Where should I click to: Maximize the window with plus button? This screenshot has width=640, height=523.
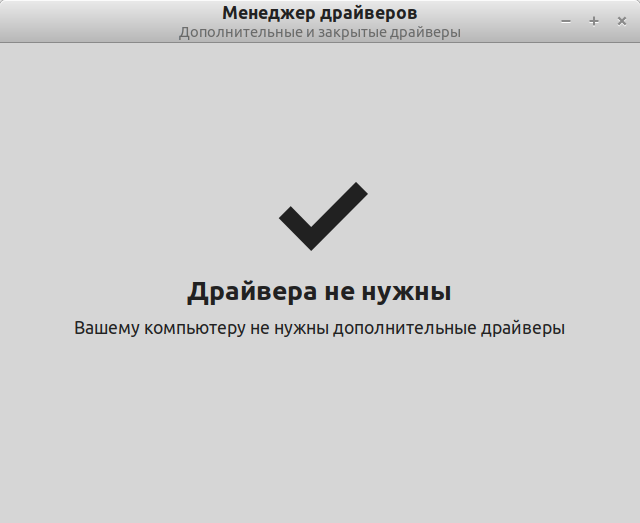coord(594,21)
